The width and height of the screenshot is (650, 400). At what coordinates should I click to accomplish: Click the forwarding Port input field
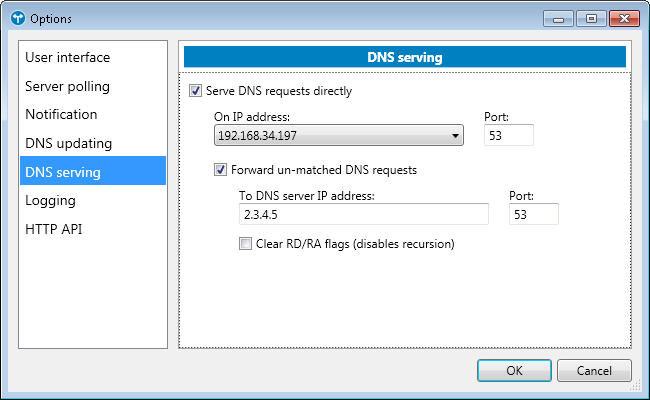(533, 214)
